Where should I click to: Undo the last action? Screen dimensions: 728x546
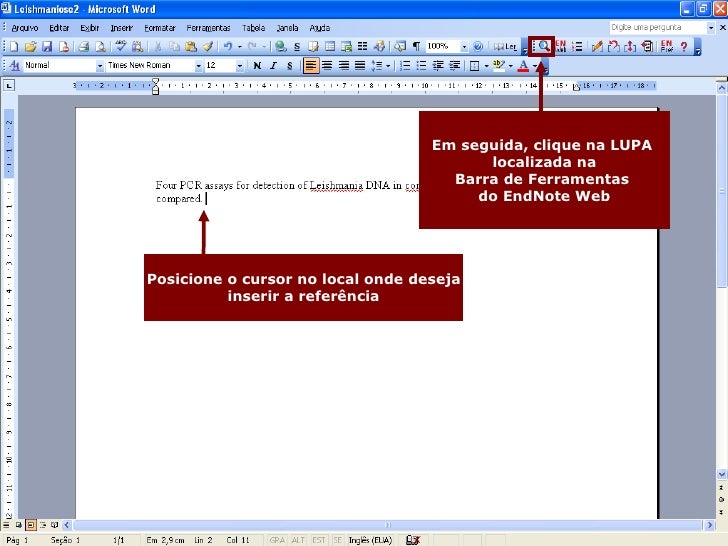(x=228, y=46)
